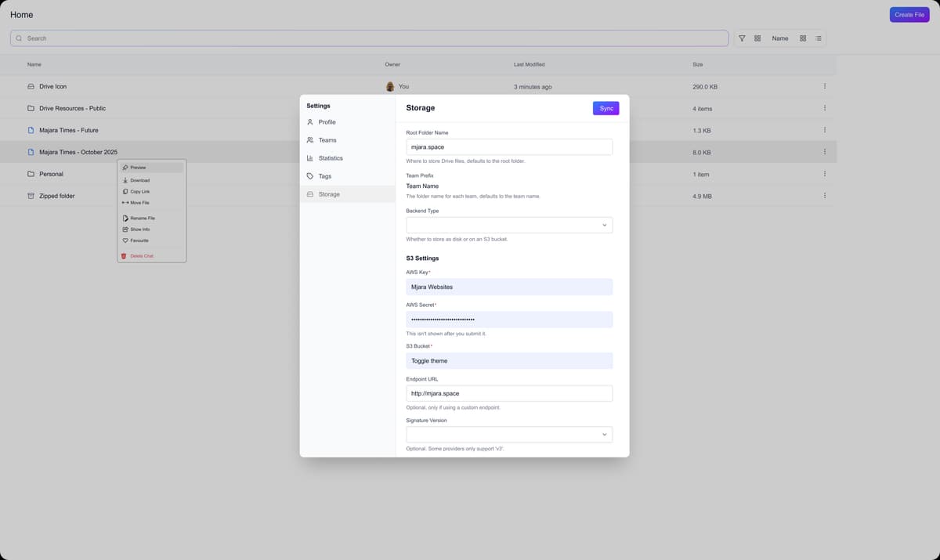The width and height of the screenshot is (940, 560).
Task: Open the three-dot menu for Zipped folder
Action: click(824, 196)
